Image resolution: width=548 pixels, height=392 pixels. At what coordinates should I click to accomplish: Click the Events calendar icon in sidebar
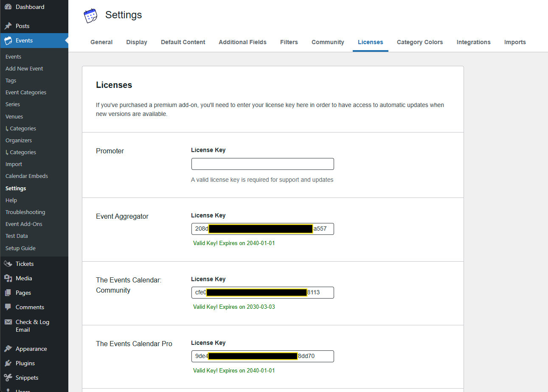pyautogui.click(x=8, y=41)
